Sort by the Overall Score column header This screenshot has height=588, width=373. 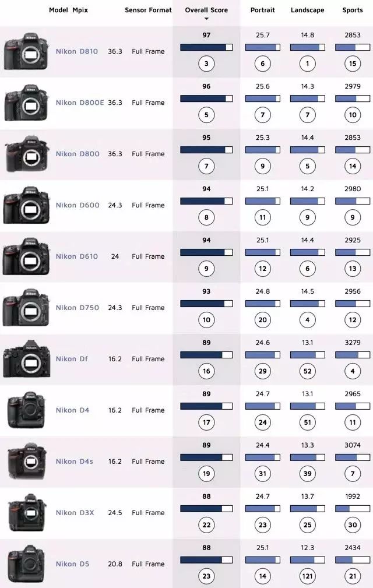coord(206,10)
